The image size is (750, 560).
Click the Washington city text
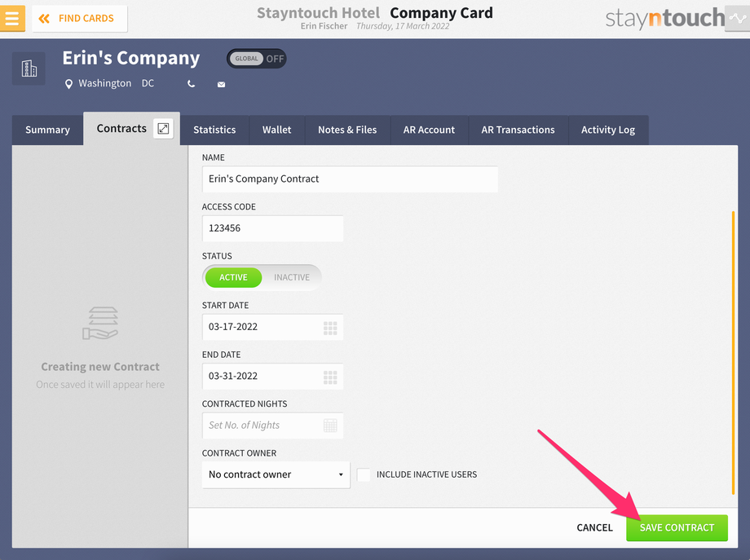tap(104, 83)
